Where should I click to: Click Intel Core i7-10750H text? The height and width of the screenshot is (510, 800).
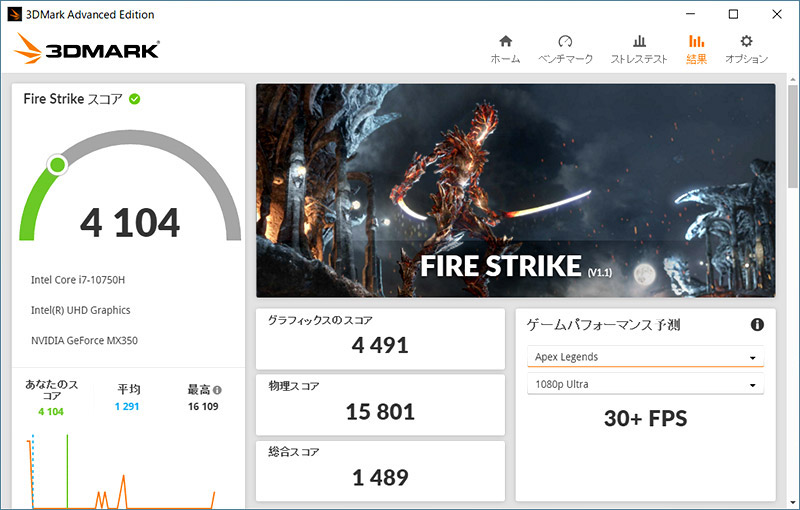[78, 279]
